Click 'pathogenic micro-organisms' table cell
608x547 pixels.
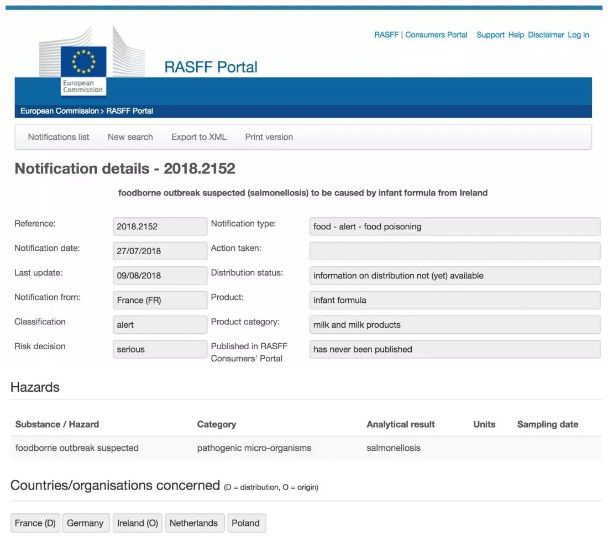[x=254, y=448]
